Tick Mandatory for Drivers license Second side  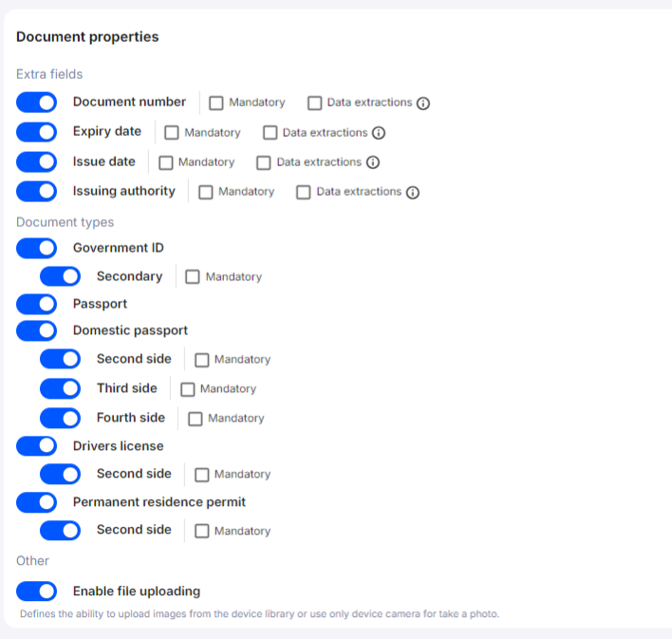point(202,475)
